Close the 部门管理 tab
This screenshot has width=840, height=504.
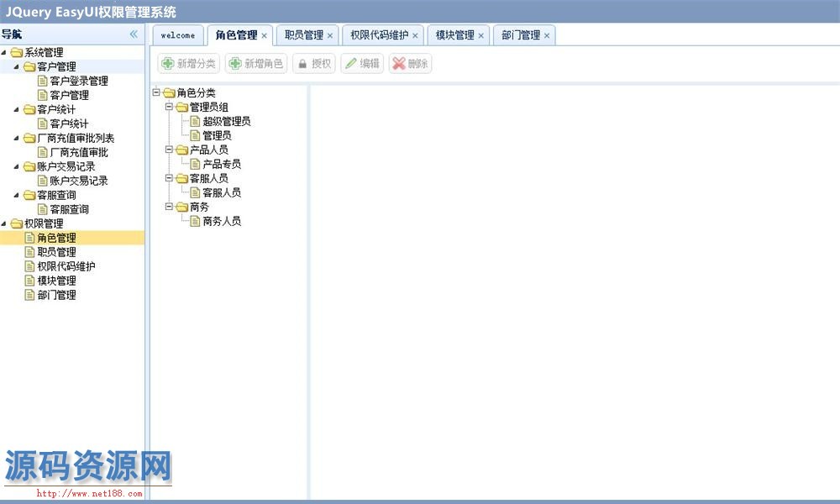click(547, 35)
